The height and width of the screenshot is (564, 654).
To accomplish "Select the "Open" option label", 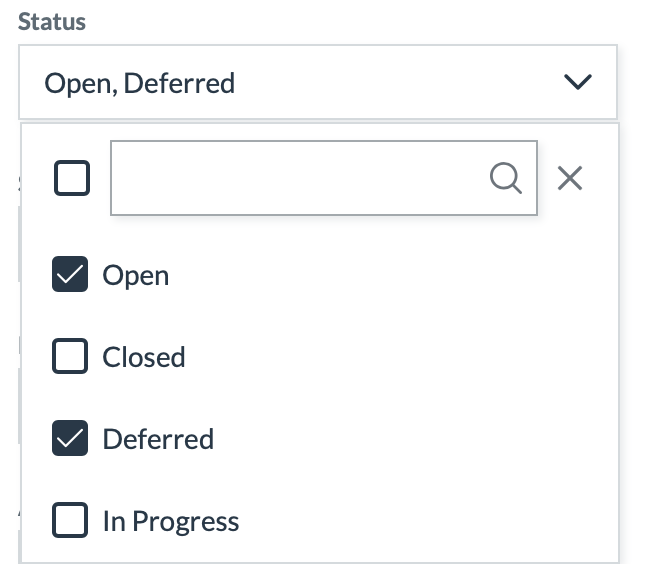I will click(136, 275).
